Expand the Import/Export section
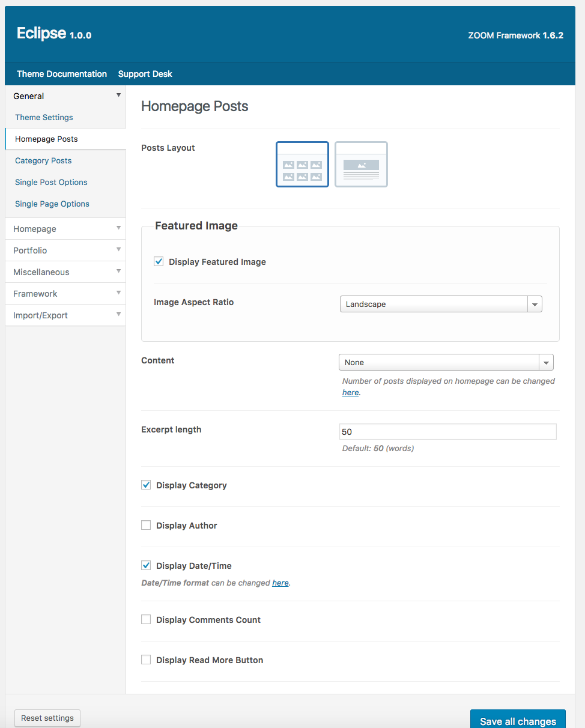585x728 pixels. 65,315
